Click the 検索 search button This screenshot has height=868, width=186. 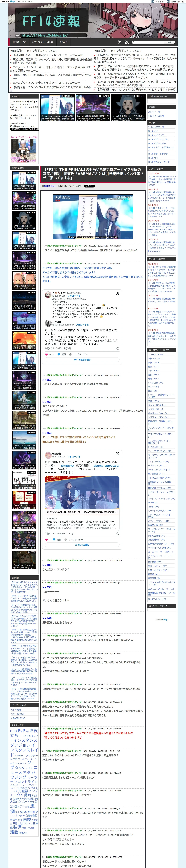[x=169, y=42]
